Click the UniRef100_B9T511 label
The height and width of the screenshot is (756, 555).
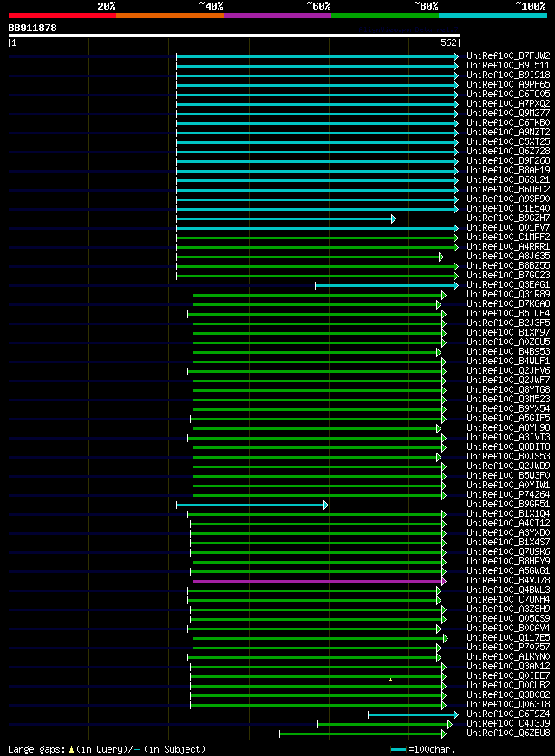point(508,66)
